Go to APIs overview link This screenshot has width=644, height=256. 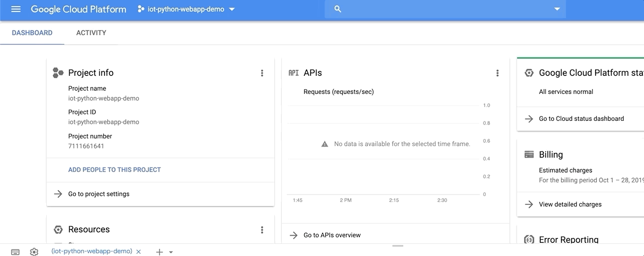click(x=332, y=235)
